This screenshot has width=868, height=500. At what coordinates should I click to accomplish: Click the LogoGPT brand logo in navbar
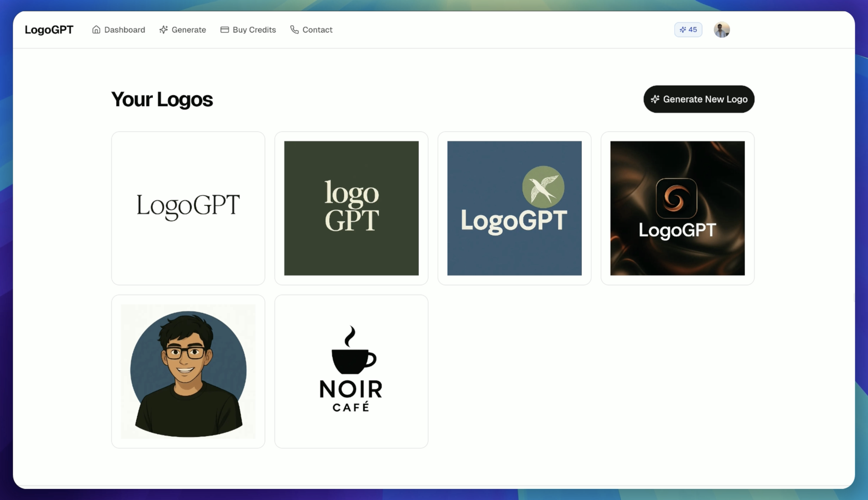(49, 29)
